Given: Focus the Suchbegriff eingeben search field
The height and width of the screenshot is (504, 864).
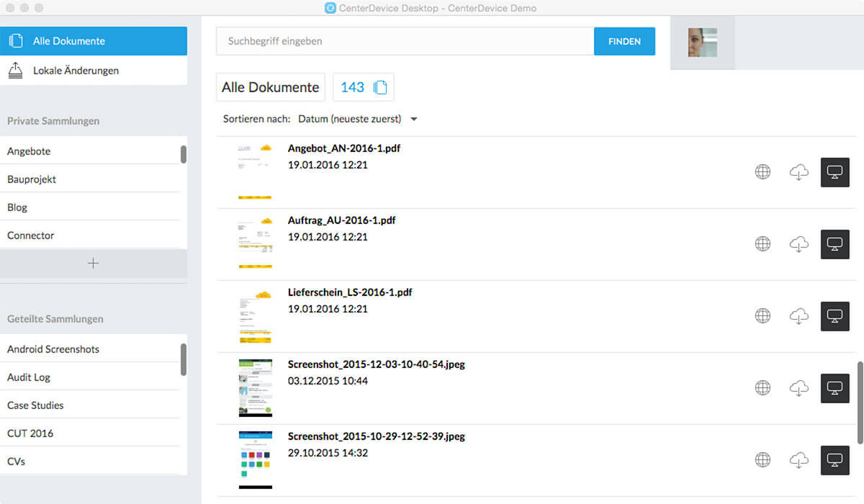Looking at the screenshot, I should point(405,42).
